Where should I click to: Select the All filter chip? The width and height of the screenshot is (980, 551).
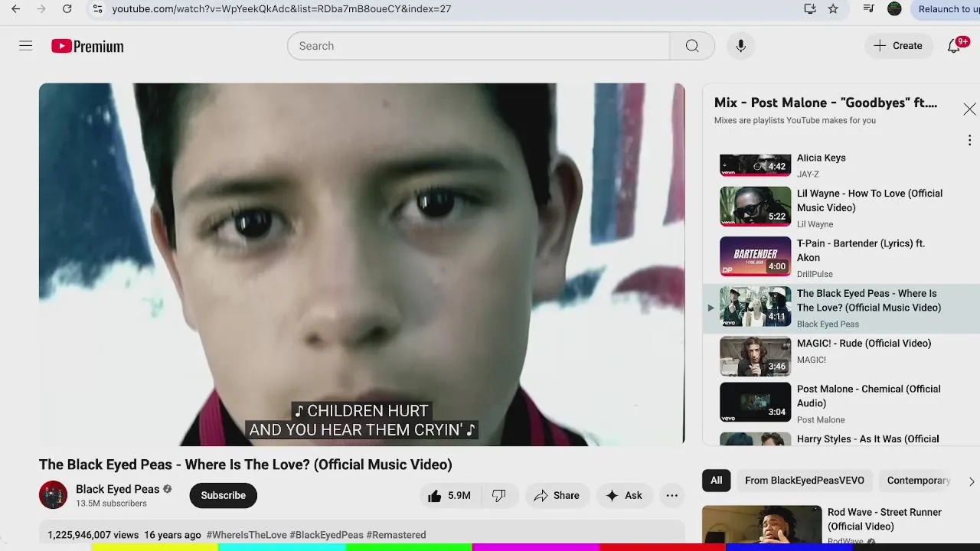pyautogui.click(x=716, y=481)
